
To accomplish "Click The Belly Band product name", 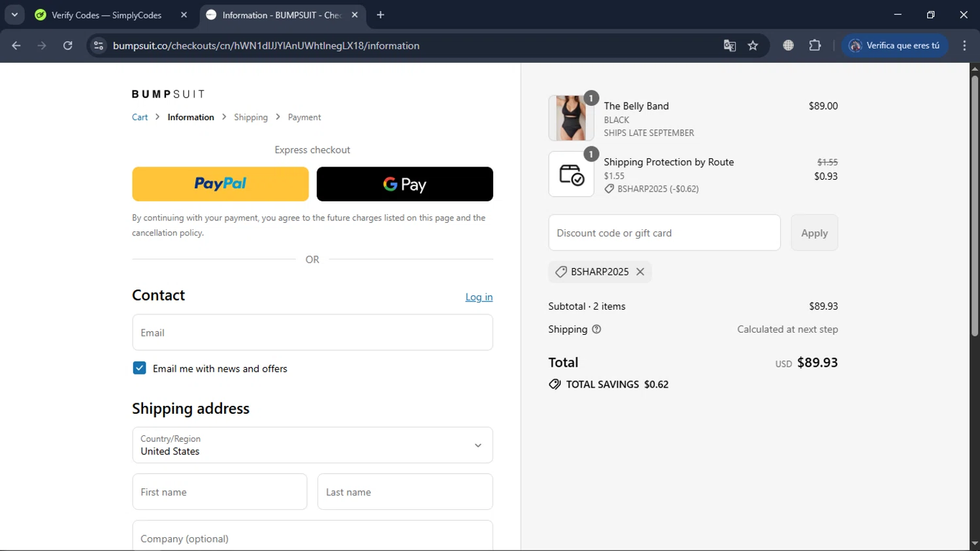I will [x=636, y=106].
